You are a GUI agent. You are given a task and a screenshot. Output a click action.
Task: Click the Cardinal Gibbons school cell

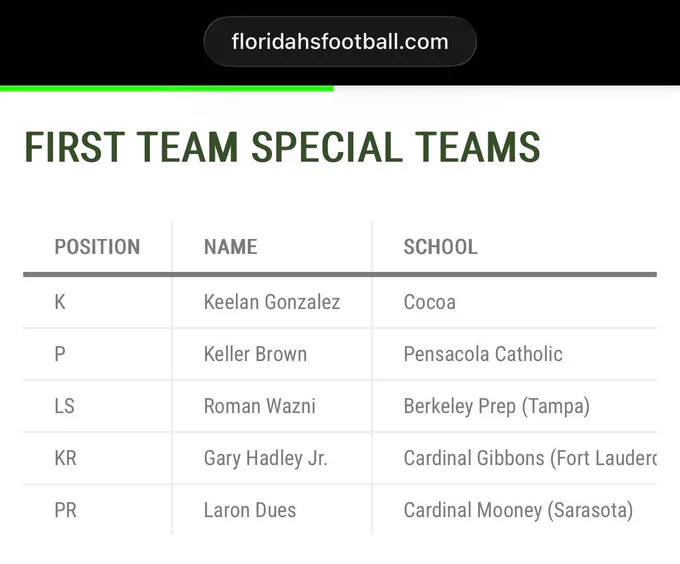515,458
